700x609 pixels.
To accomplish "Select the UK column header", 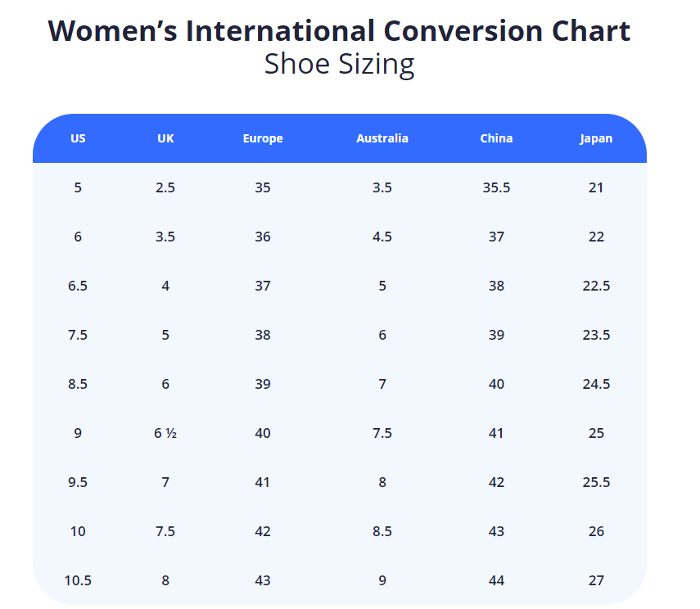I will tap(165, 138).
